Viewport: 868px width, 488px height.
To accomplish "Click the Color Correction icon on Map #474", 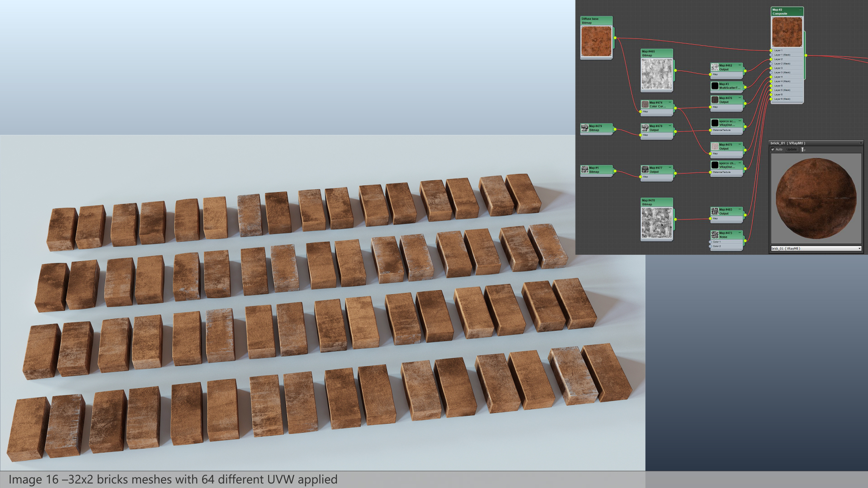I will 645,104.
